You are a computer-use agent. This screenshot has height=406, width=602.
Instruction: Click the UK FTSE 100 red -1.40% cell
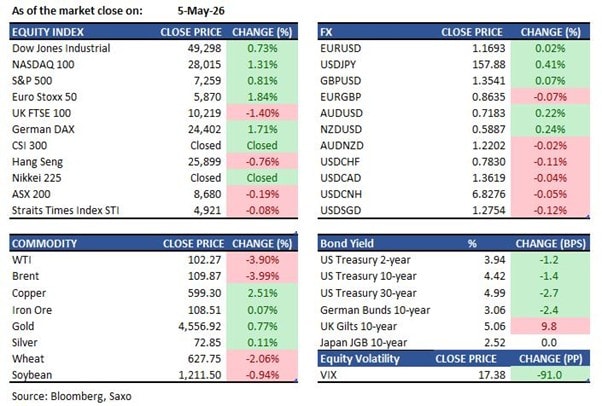pos(262,113)
